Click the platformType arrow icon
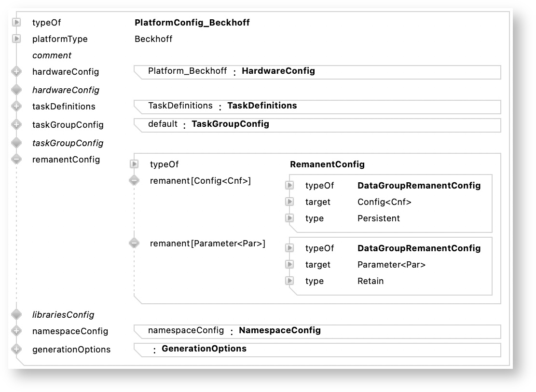536x392 pixels. tap(17, 39)
